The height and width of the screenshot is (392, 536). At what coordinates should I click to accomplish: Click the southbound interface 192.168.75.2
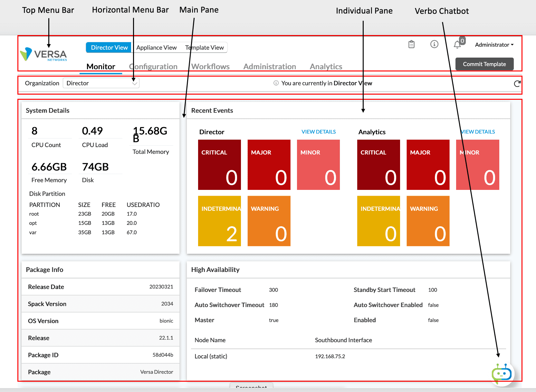(x=330, y=357)
